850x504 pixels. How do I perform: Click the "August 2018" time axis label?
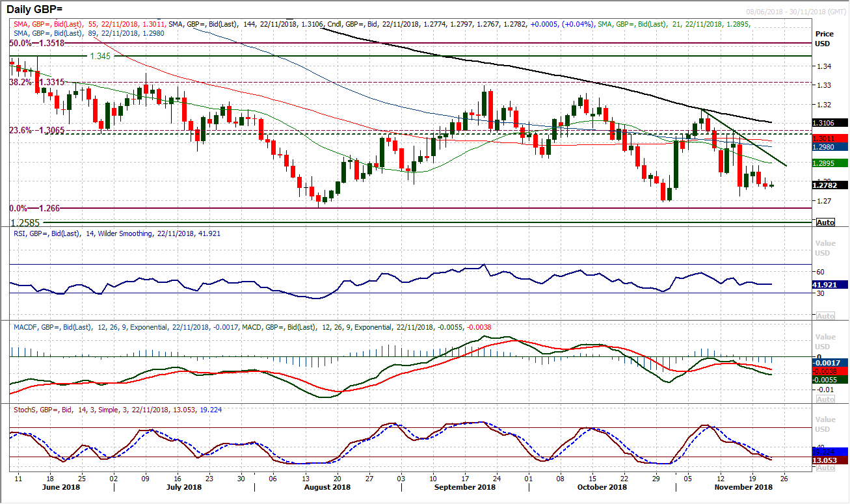tap(328, 486)
